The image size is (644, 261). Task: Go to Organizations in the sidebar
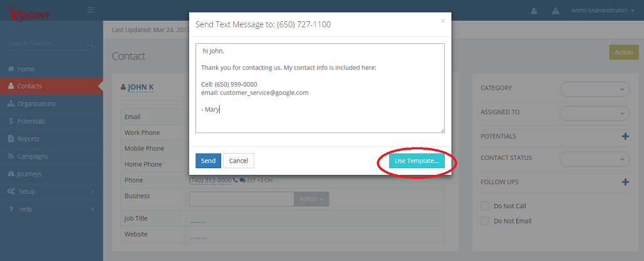click(36, 104)
